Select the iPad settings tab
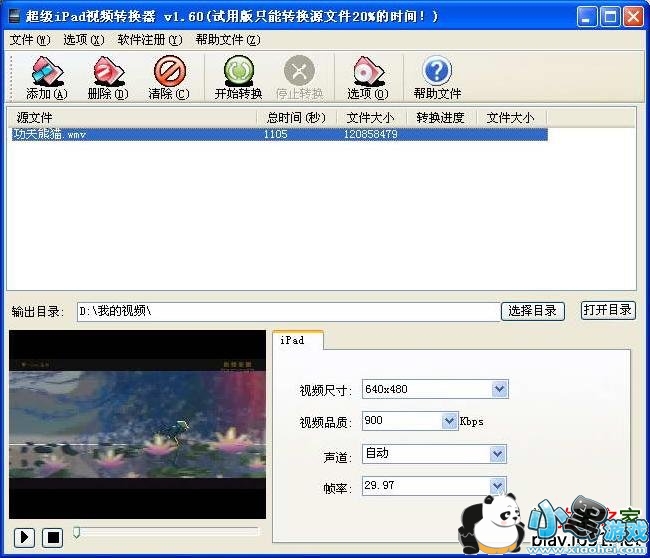Viewport: 650px width, 558px height. [297, 340]
